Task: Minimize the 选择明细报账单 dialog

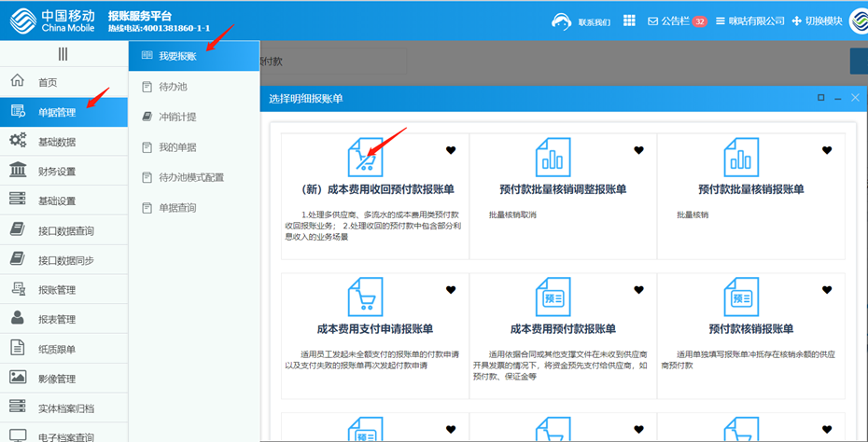Action: pos(838,98)
